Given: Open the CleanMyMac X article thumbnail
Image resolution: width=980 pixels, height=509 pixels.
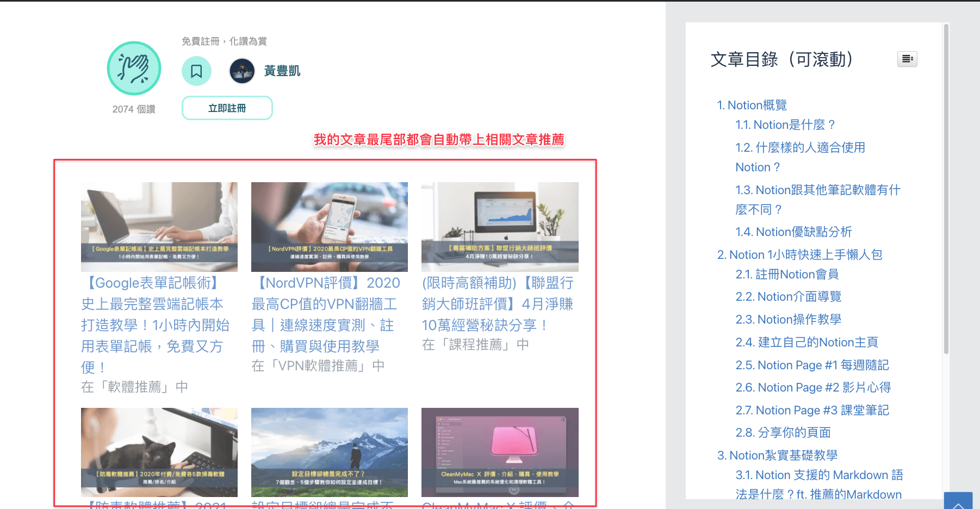Looking at the screenshot, I should (500, 452).
